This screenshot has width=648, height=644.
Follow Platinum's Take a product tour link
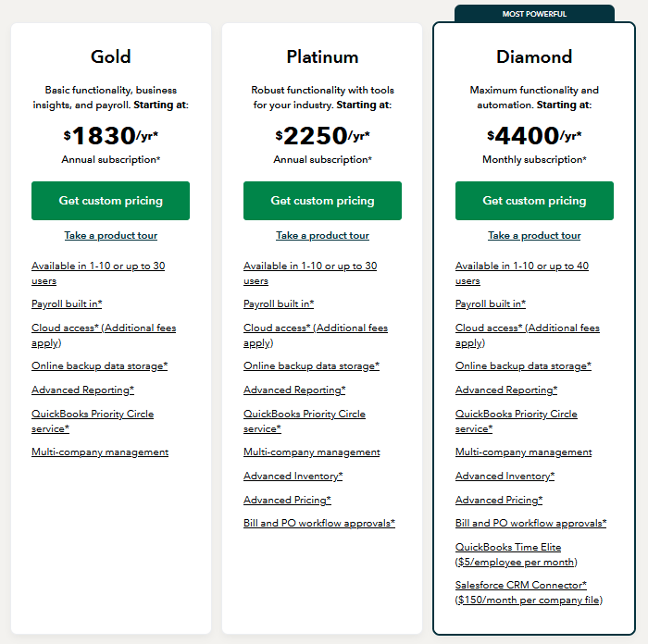[322, 236]
